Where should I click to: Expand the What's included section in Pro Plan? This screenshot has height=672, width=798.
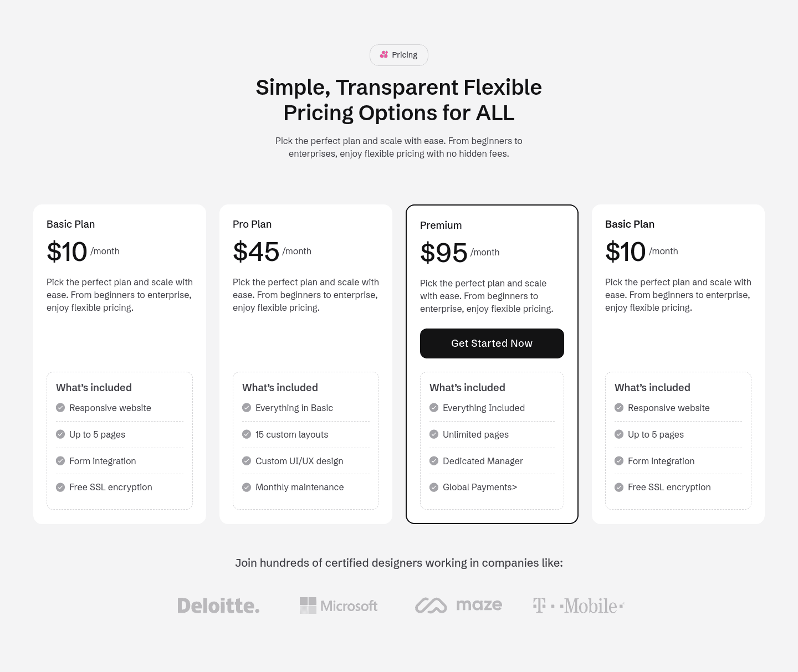[x=280, y=387]
